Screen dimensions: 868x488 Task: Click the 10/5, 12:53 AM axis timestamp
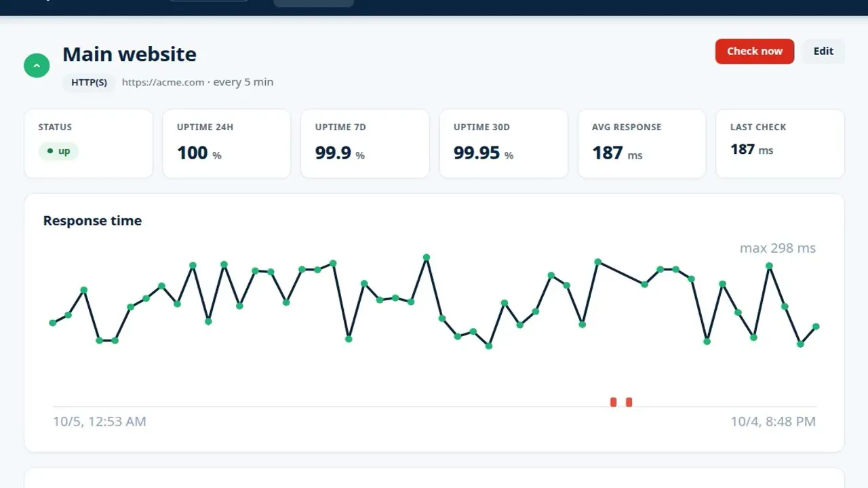point(100,422)
